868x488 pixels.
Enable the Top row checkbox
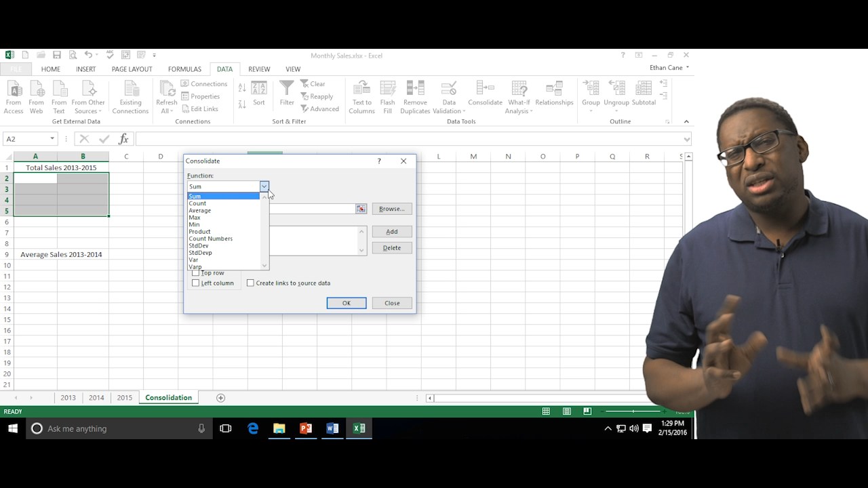click(196, 273)
